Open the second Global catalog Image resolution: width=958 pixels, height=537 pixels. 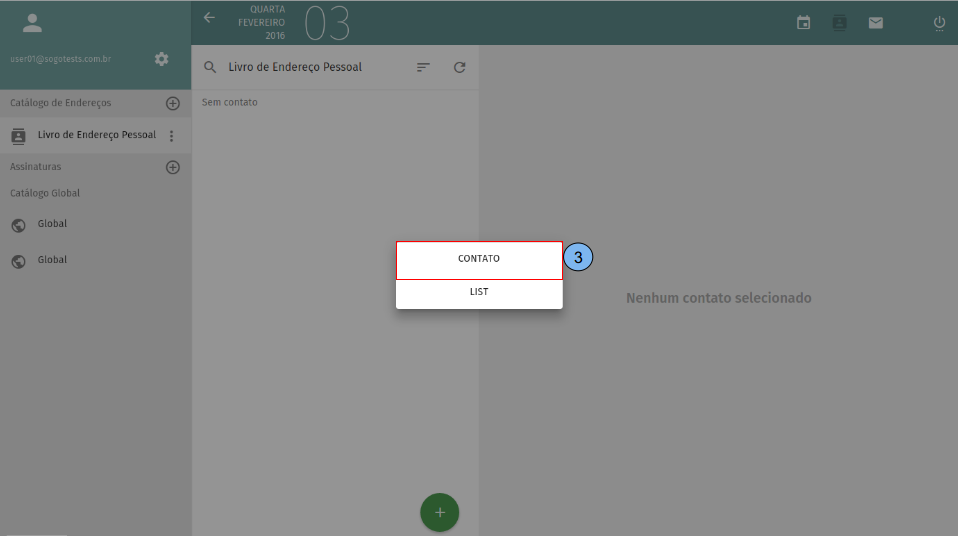(52, 260)
